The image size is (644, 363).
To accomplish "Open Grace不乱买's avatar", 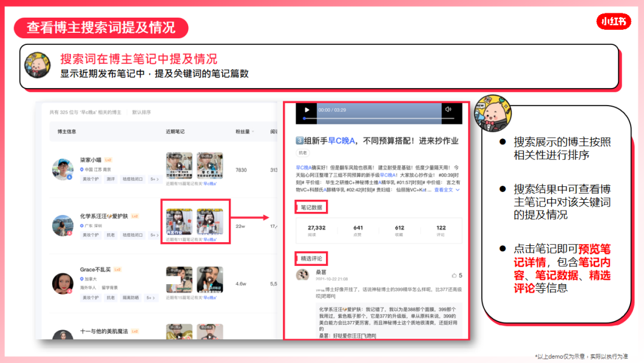I will pyautogui.click(x=63, y=283).
